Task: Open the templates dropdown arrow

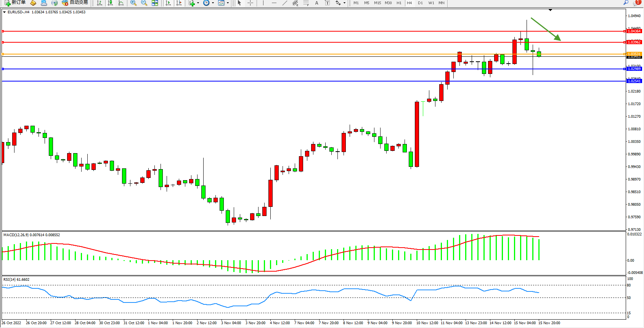Action: coord(228,3)
